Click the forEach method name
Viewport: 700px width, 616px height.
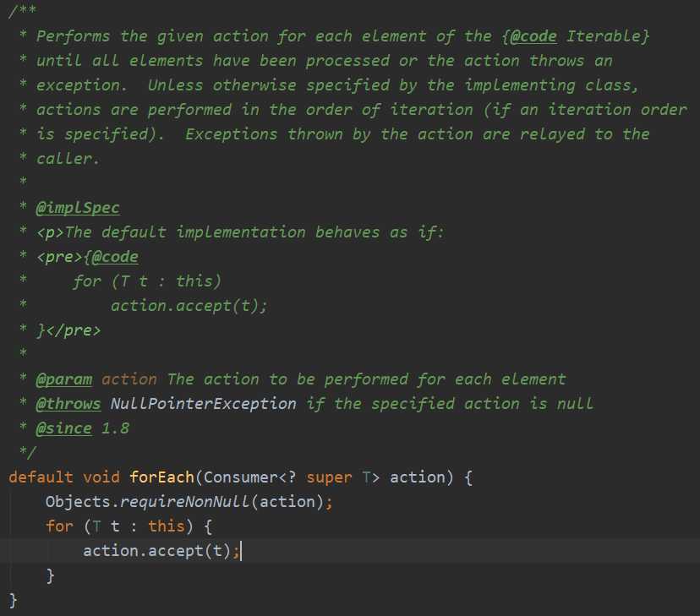click(161, 477)
